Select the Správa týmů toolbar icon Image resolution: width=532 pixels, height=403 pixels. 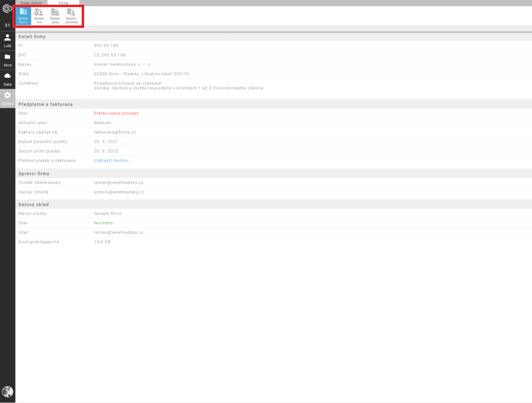55,16
